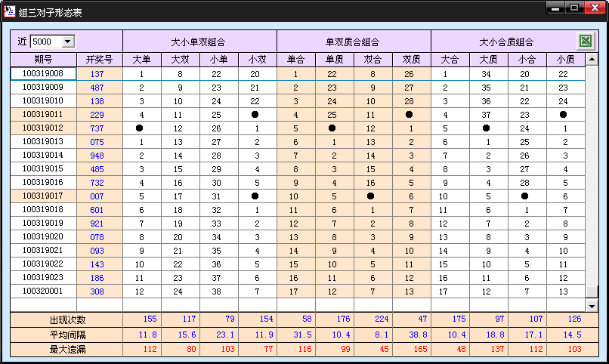Click the scrollbar down arrow

click(592, 306)
